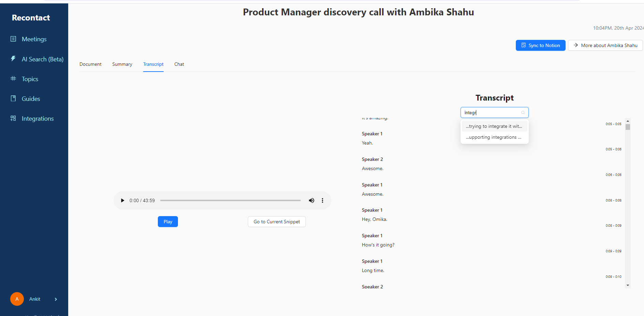Open the Chat tab
The height and width of the screenshot is (316, 644).
179,64
